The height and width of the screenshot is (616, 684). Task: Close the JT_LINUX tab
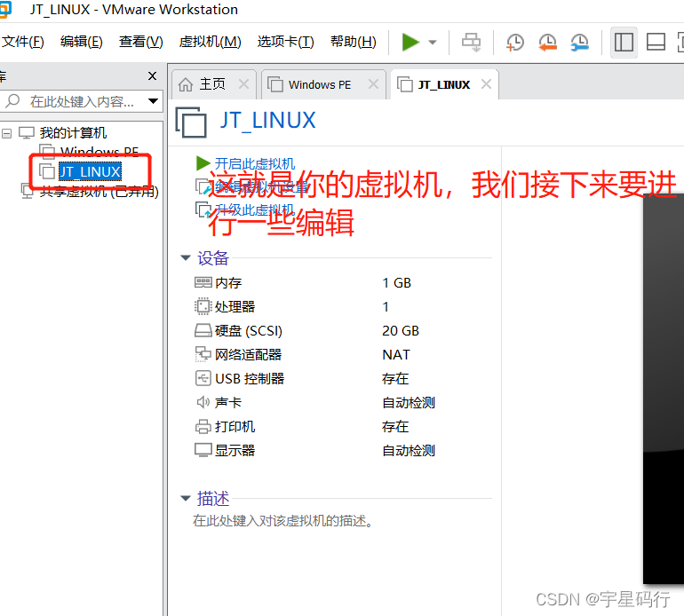[486, 83]
